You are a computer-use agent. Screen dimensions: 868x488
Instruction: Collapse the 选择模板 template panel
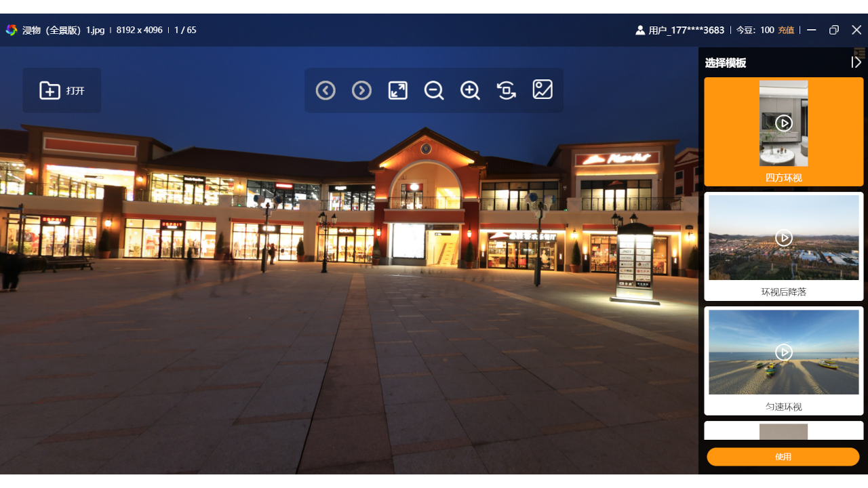(x=856, y=62)
